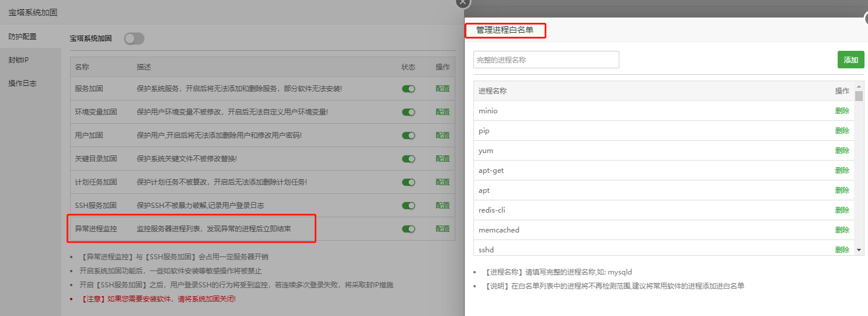Select the redis-cli process name
Image resolution: width=868 pixels, height=316 pixels.
point(492,210)
